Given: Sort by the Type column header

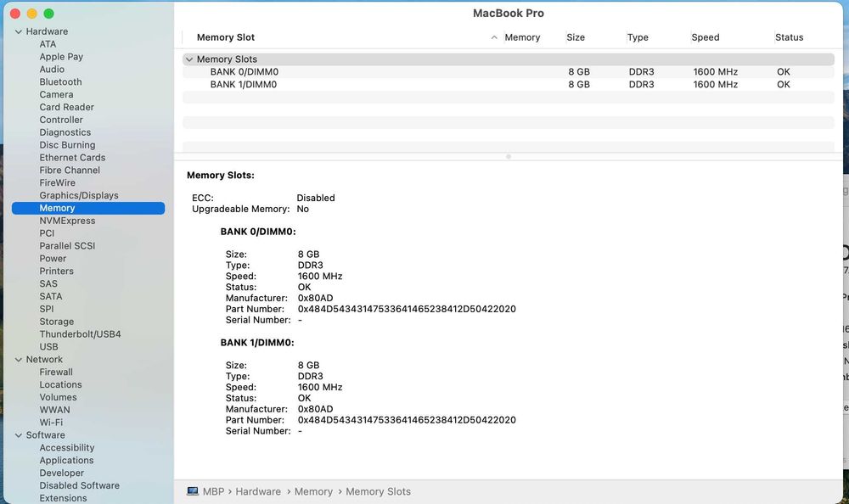Looking at the screenshot, I should pos(638,37).
